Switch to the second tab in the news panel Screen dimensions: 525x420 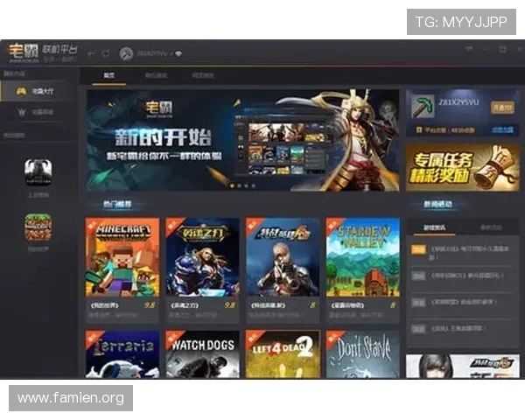490,227
